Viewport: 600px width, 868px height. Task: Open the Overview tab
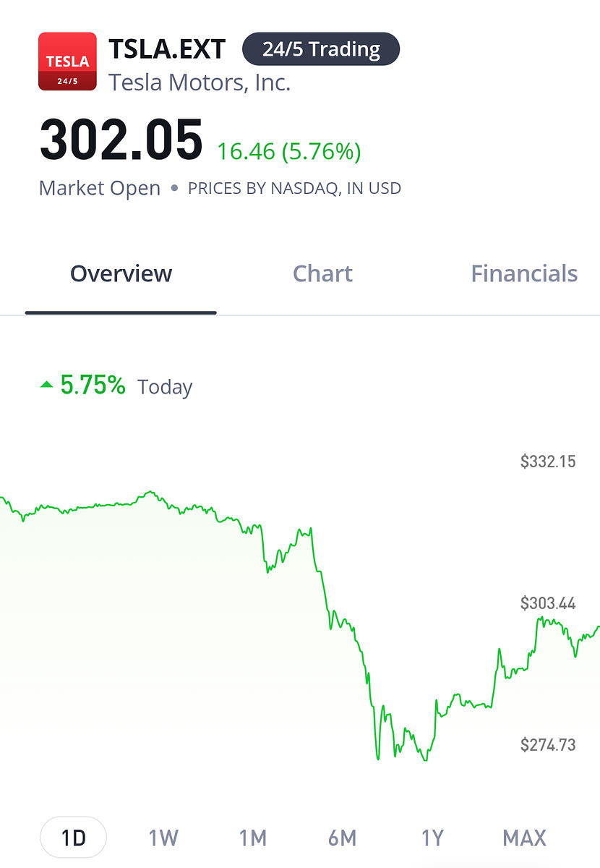coord(121,274)
